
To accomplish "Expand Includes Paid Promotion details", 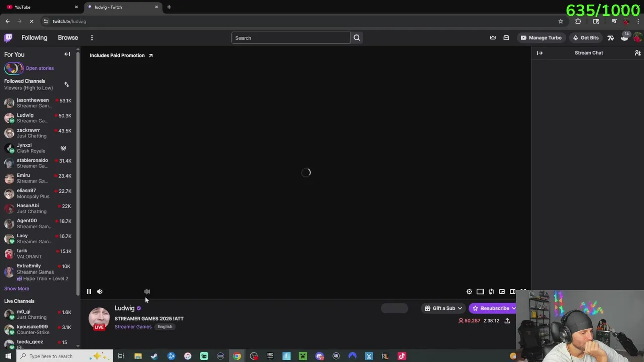I will coord(121,55).
